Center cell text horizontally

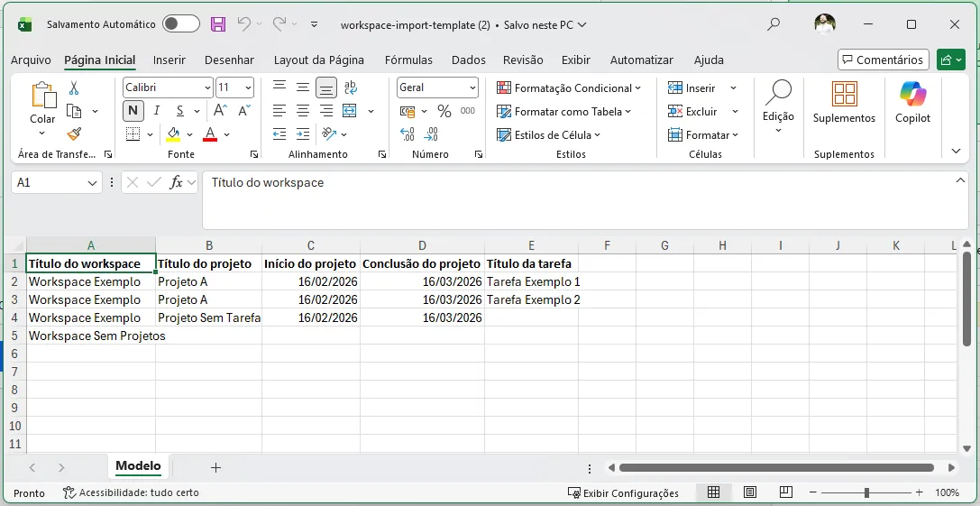pos(303,111)
